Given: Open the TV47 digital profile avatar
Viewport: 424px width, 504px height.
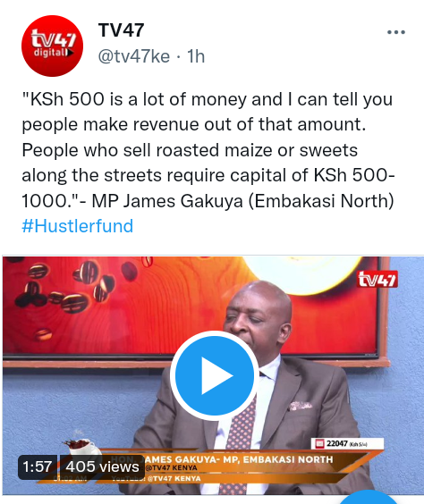Looking at the screenshot, I should pos(52,46).
